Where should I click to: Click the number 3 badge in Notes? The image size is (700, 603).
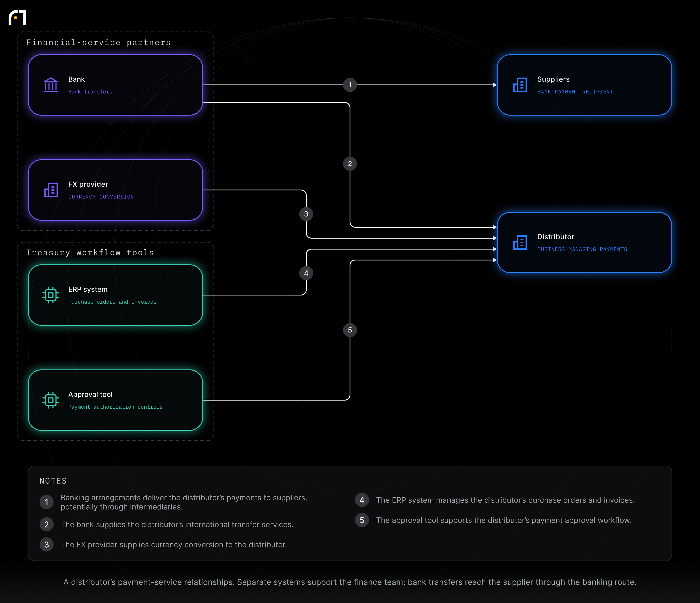(47, 545)
